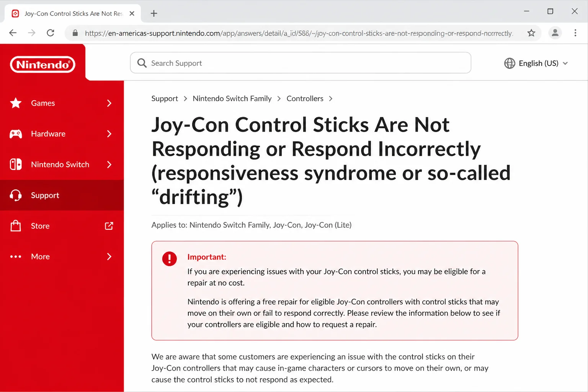
Task: Click the browser forward arrow
Action: [32, 33]
